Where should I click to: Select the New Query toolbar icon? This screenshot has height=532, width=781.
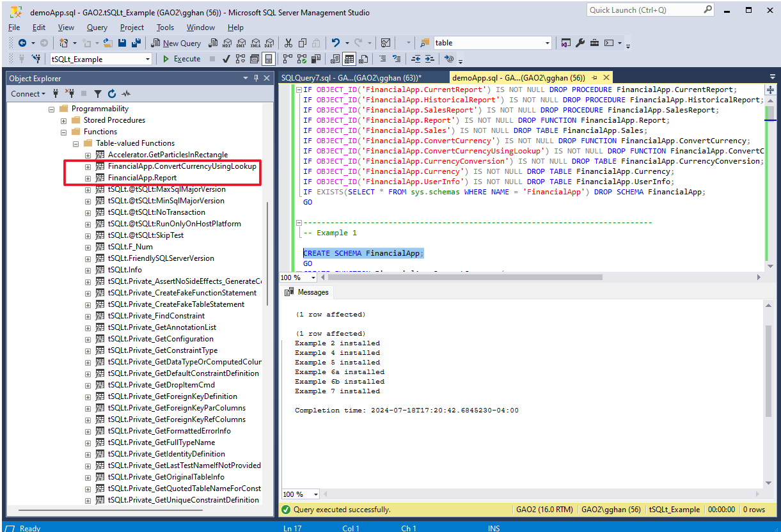(175, 43)
